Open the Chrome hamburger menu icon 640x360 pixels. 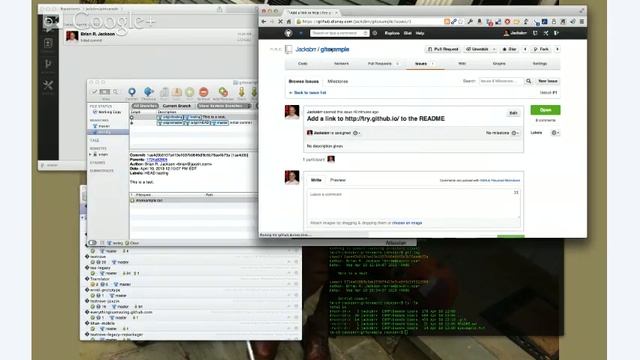point(582,22)
